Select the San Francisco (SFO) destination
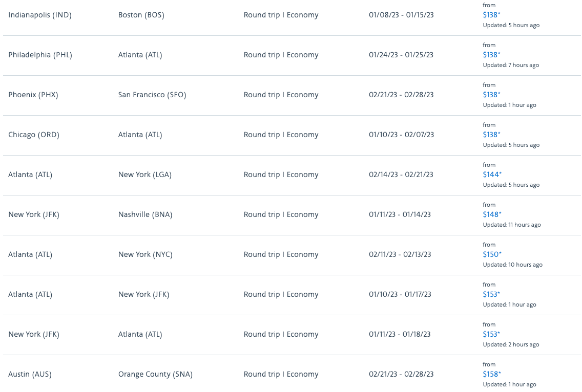 click(152, 95)
